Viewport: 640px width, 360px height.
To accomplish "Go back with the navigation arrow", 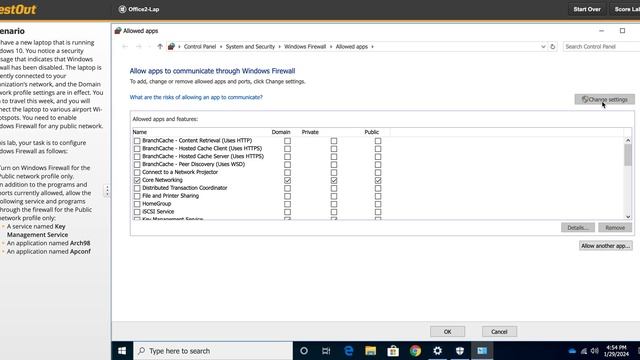I will point(125,47).
